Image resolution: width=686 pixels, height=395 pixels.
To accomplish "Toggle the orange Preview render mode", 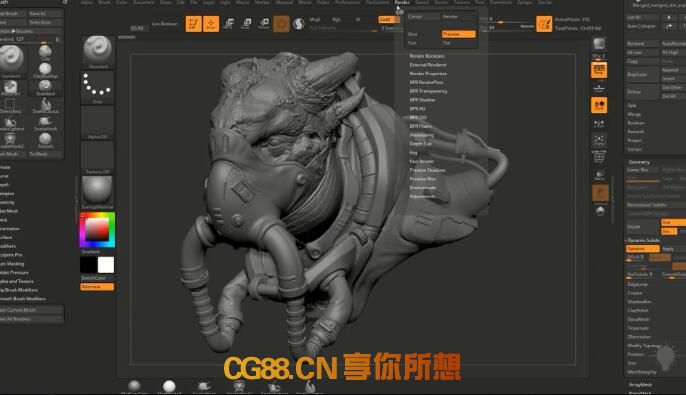I will click(458, 34).
